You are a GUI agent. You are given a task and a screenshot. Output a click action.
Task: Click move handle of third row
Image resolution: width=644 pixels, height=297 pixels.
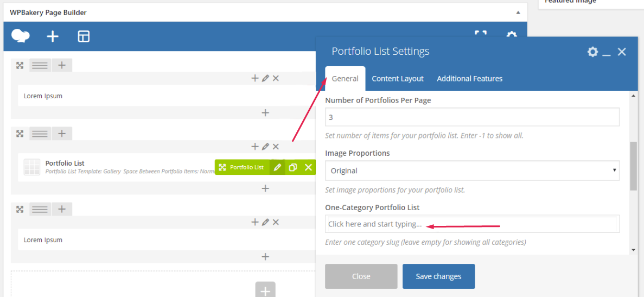[x=20, y=209]
